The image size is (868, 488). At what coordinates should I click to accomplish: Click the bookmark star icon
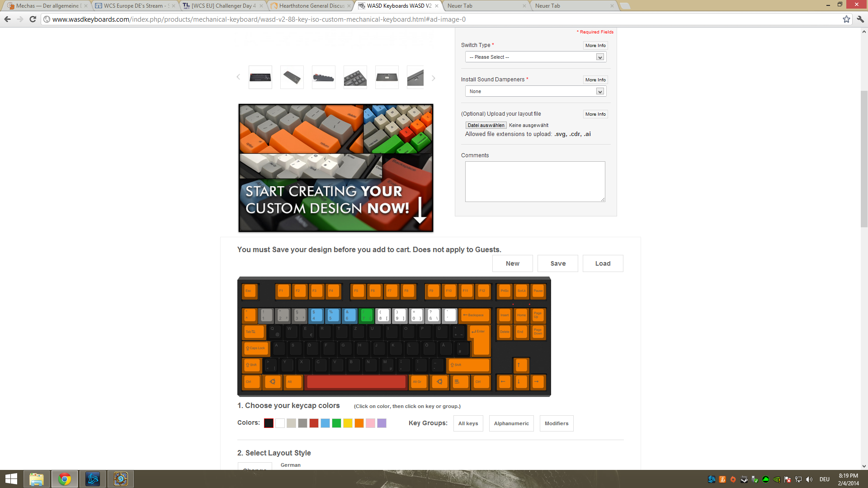[x=846, y=19]
